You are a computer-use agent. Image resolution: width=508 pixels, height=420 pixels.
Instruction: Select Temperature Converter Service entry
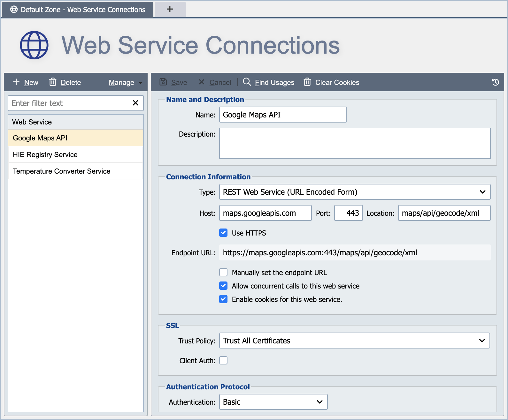[75, 171]
